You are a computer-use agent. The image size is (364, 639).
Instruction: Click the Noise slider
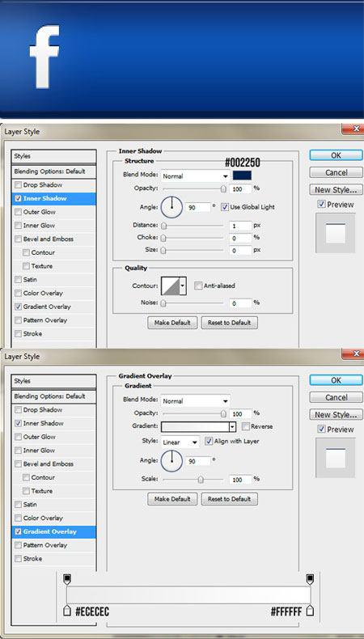click(193, 303)
